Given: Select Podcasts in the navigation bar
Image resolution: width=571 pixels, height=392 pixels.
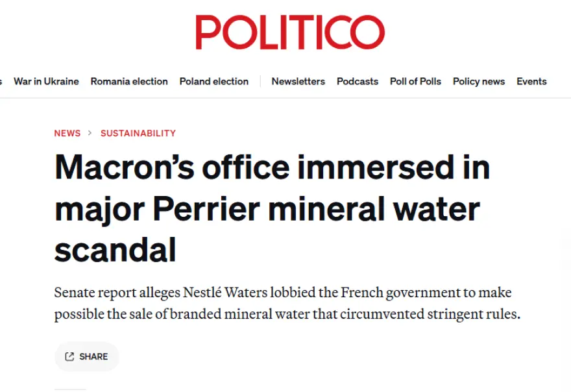Looking at the screenshot, I should (358, 81).
